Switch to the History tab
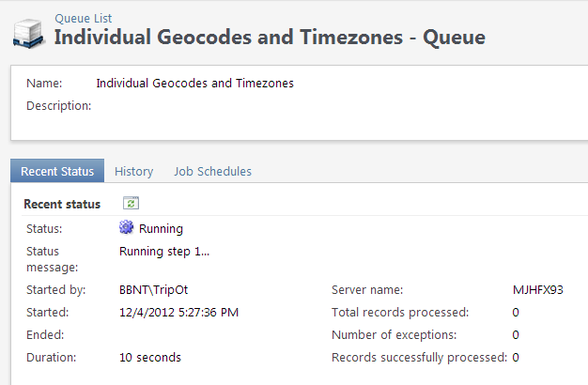 133,171
